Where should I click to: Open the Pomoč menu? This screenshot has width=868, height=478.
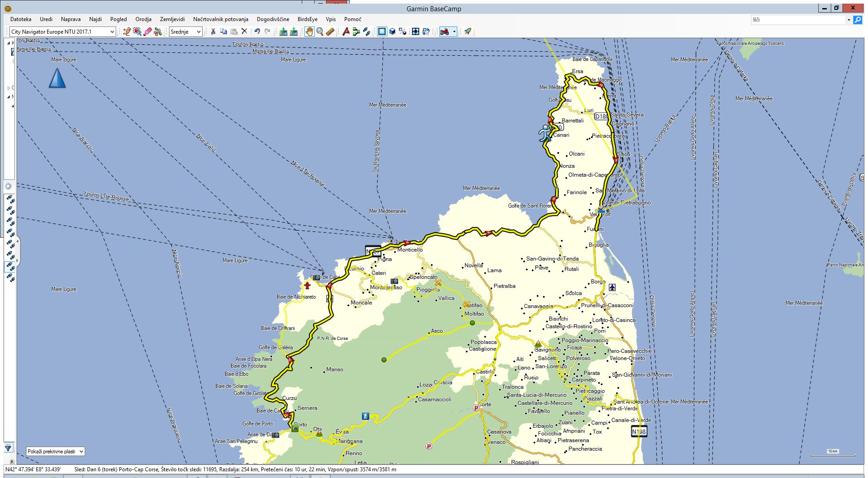(353, 19)
